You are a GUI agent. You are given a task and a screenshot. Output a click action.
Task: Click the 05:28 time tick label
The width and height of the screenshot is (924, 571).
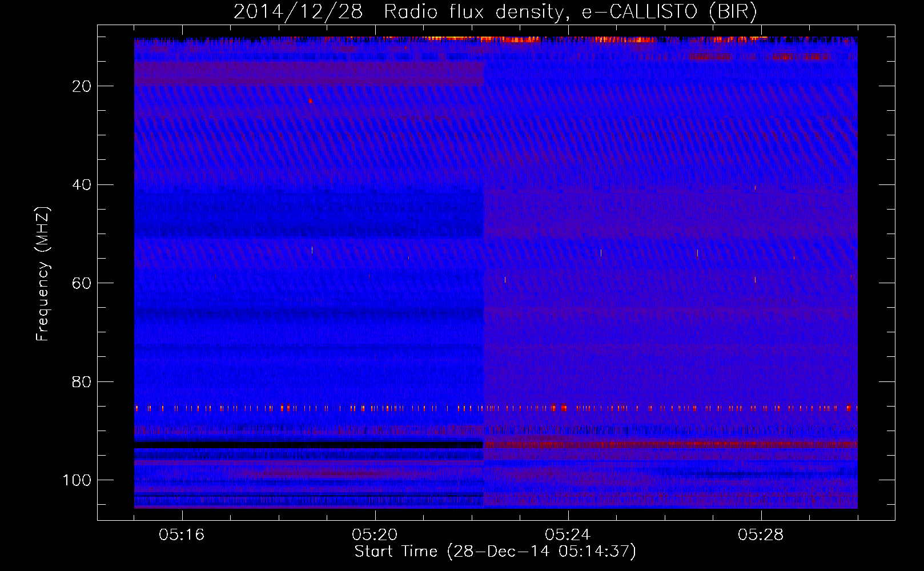point(761,535)
